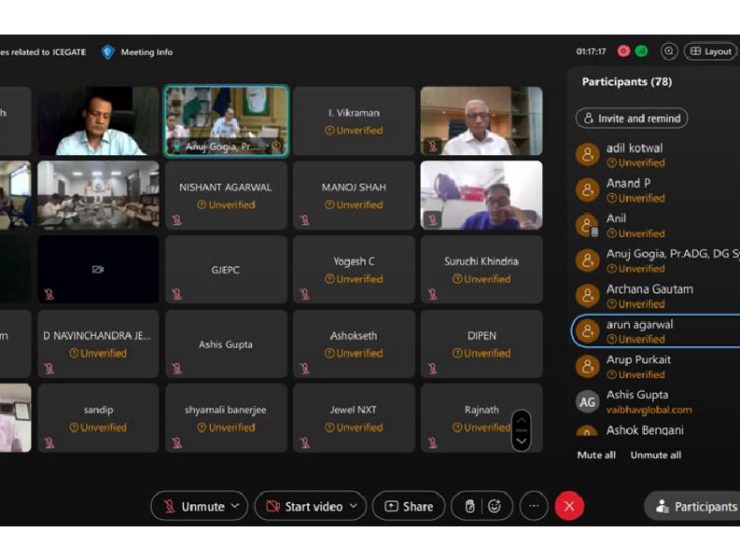Open the Meeting Info shield icon
The image size is (740, 560).
coord(108,52)
